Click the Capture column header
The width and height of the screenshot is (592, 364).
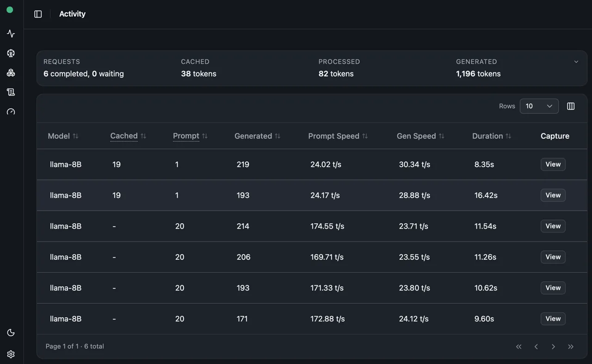[555, 136]
